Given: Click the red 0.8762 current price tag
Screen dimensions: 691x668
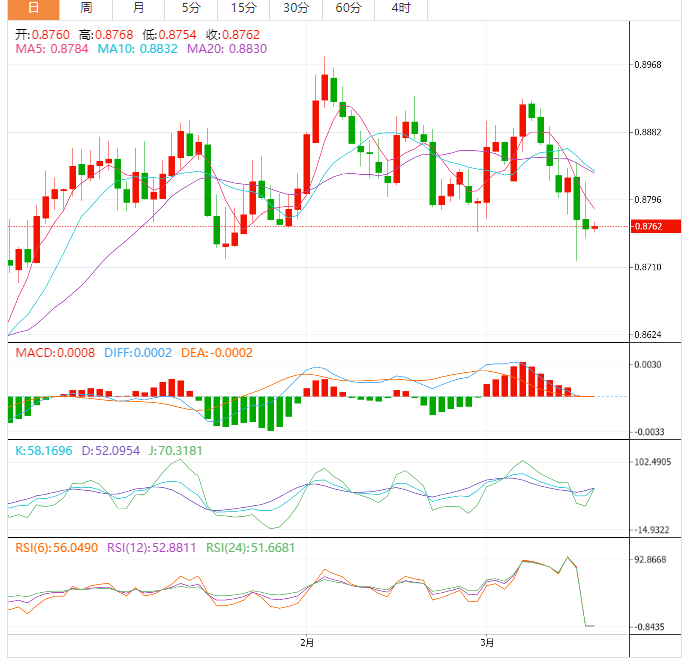Looking at the screenshot, I should [656, 226].
